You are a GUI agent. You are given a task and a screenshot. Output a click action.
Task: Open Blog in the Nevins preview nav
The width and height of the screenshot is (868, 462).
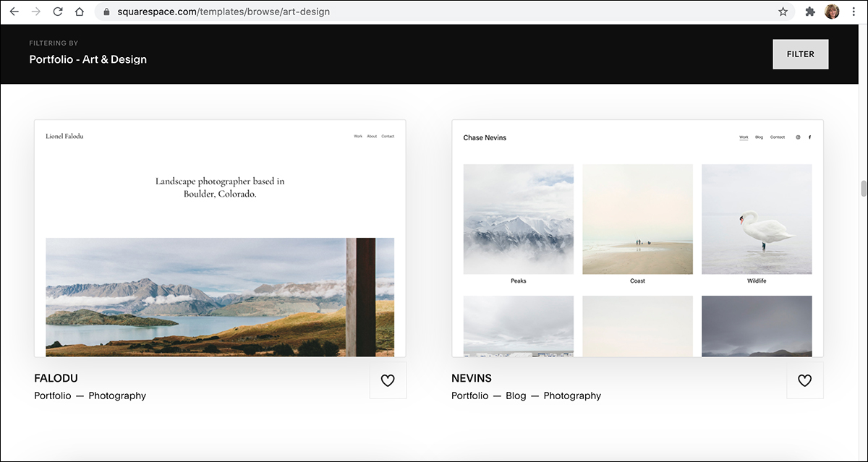pos(759,137)
